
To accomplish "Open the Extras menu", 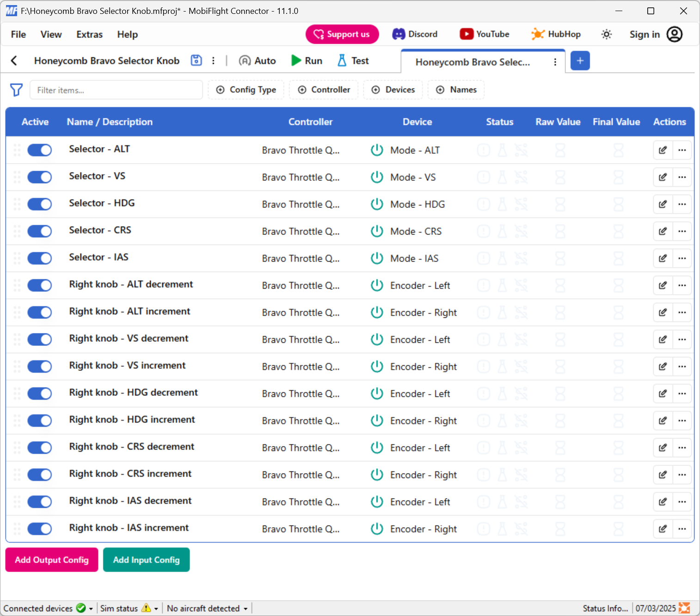I will [x=89, y=34].
